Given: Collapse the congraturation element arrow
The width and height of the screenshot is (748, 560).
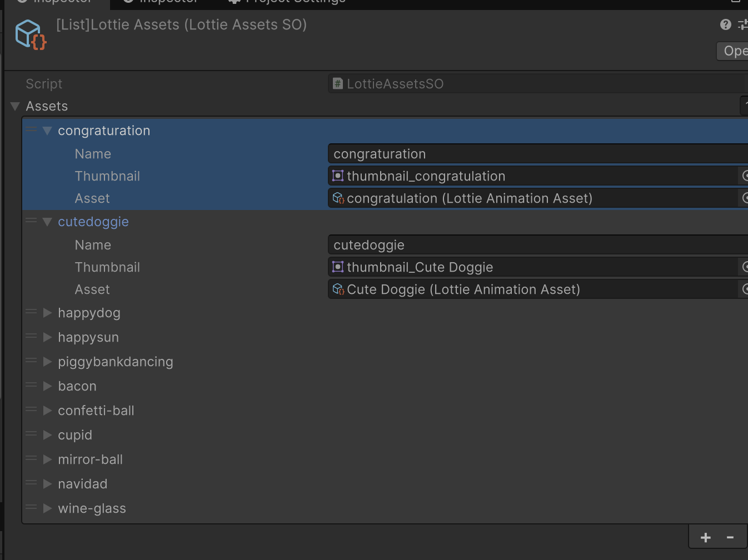Looking at the screenshot, I should [47, 131].
